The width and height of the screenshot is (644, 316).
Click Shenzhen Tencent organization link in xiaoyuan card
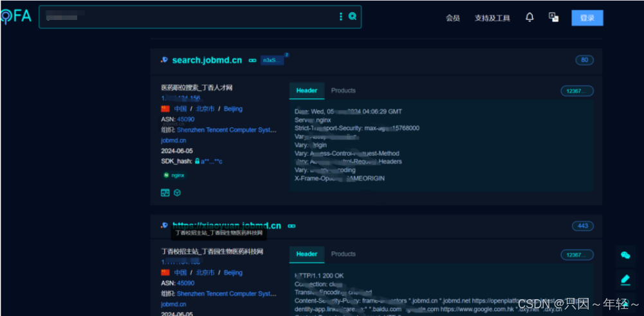226,294
